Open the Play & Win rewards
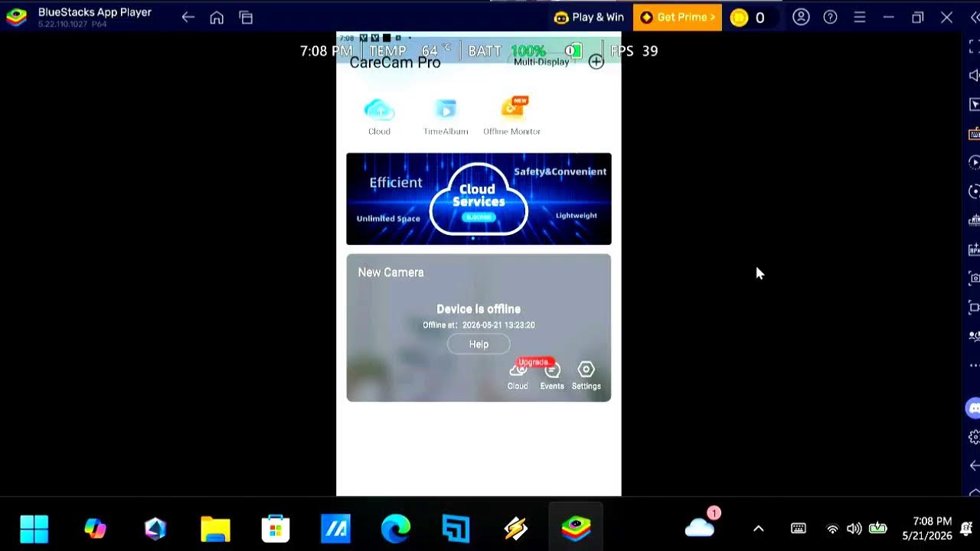The width and height of the screenshot is (980, 551). 589,17
